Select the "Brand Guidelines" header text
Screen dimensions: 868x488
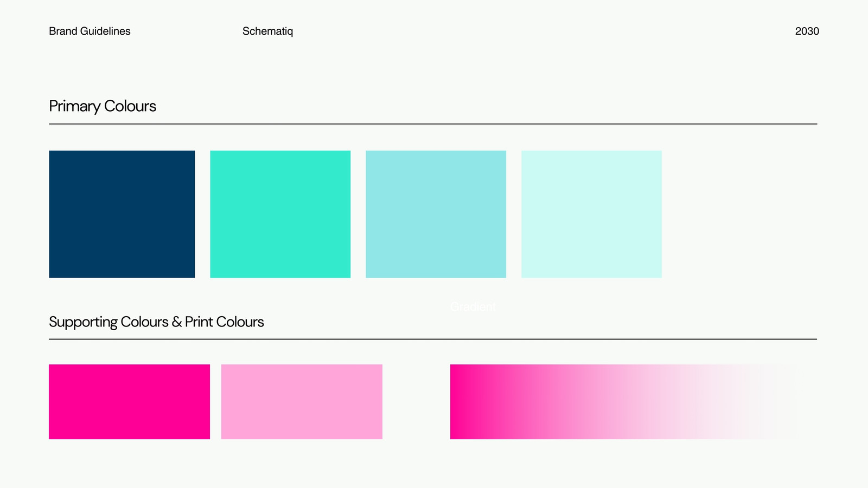click(90, 31)
